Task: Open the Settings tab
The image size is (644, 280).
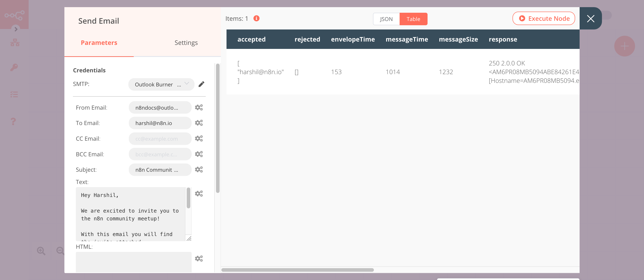Action: pos(186,42)
